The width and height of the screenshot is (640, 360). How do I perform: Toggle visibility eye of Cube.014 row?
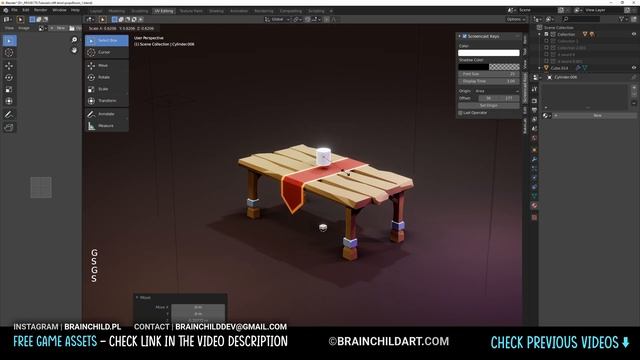pyautogui.click(x=634, y=68)
